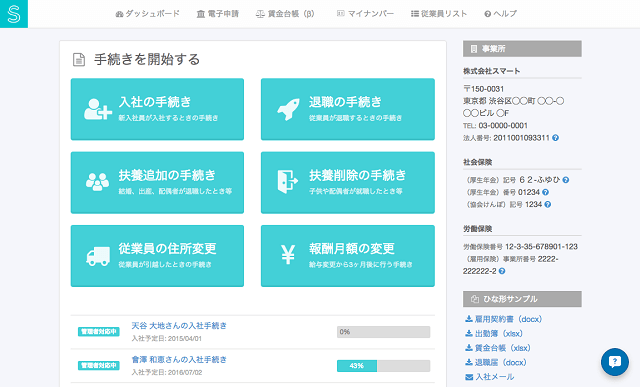Click the 0% progress bar for 天谷 大地
The image size is (640, 387).
coord(383,332)
